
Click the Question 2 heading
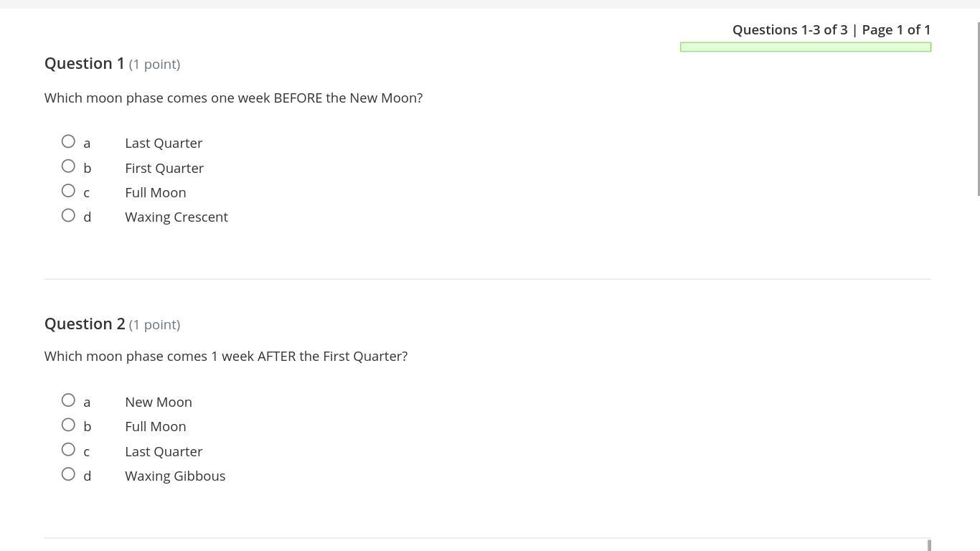click(85, 324)
